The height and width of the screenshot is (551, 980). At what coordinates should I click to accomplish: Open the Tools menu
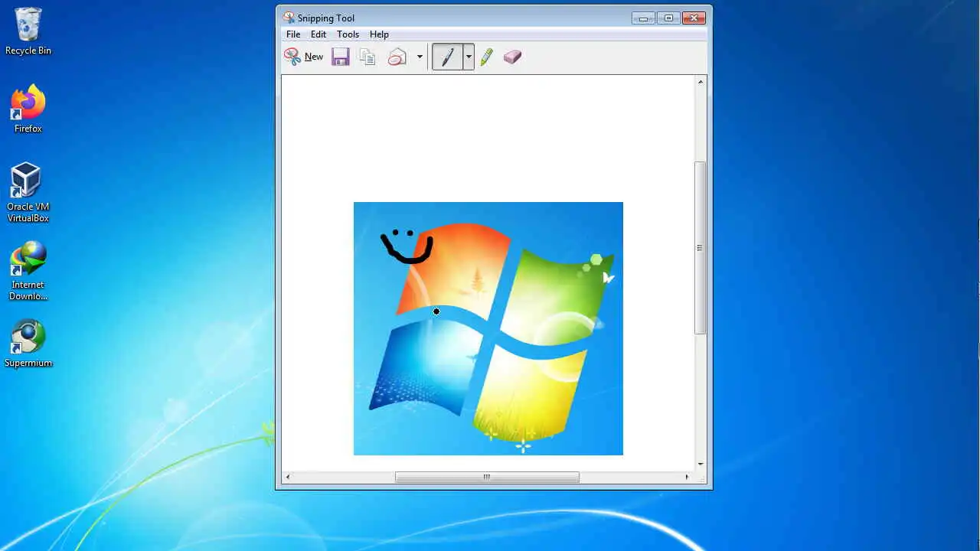pyautogui.click(x=348, y=34)
